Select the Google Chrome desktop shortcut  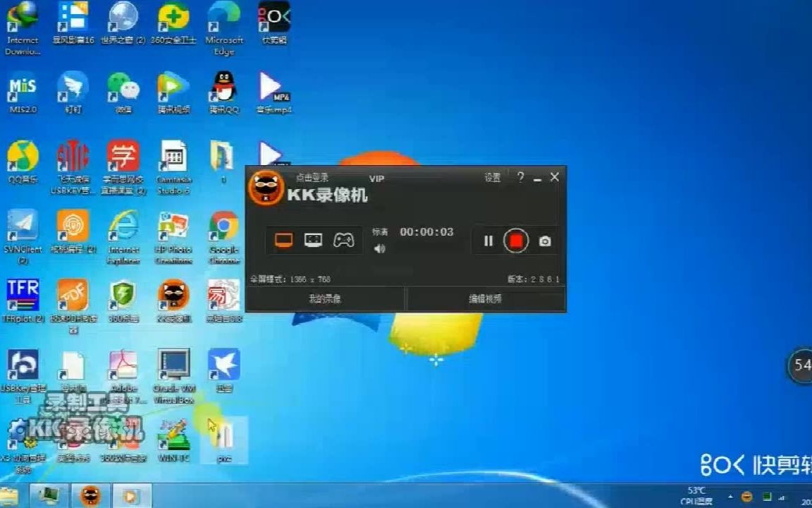click(223, 237)
